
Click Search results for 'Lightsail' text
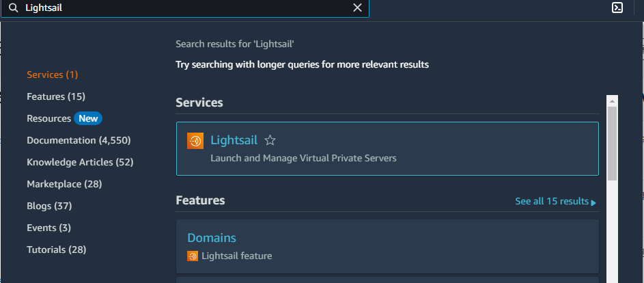coord(235,44)
